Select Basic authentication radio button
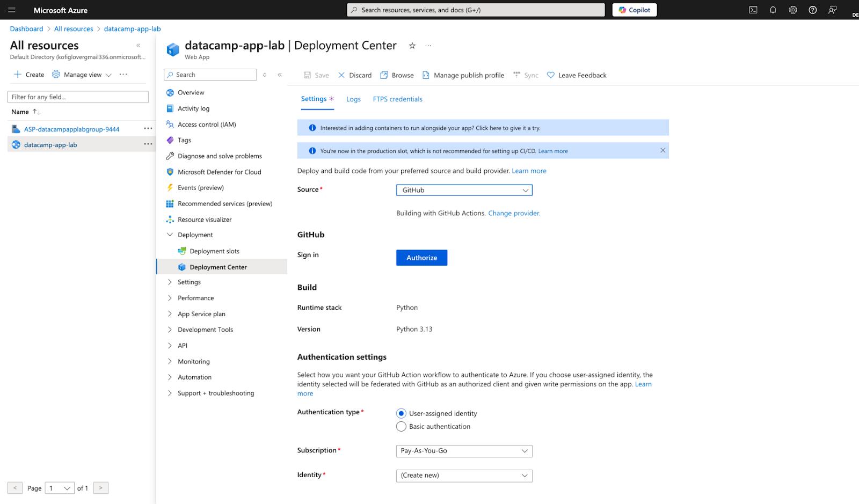 [401, 427]
